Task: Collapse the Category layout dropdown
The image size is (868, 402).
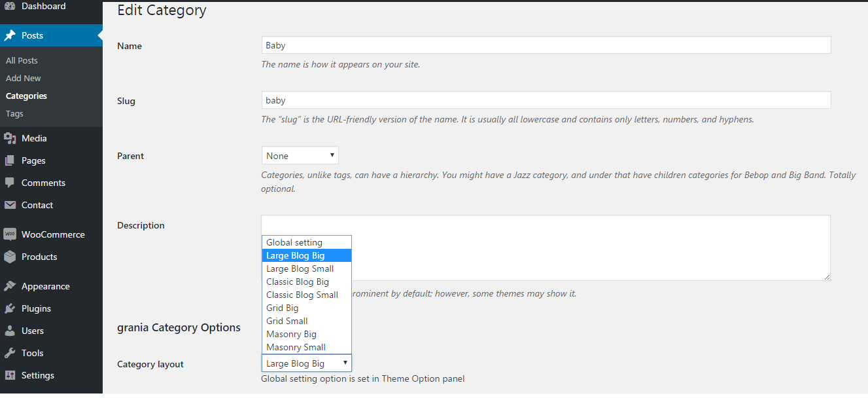Action: (x=306, y=363)
